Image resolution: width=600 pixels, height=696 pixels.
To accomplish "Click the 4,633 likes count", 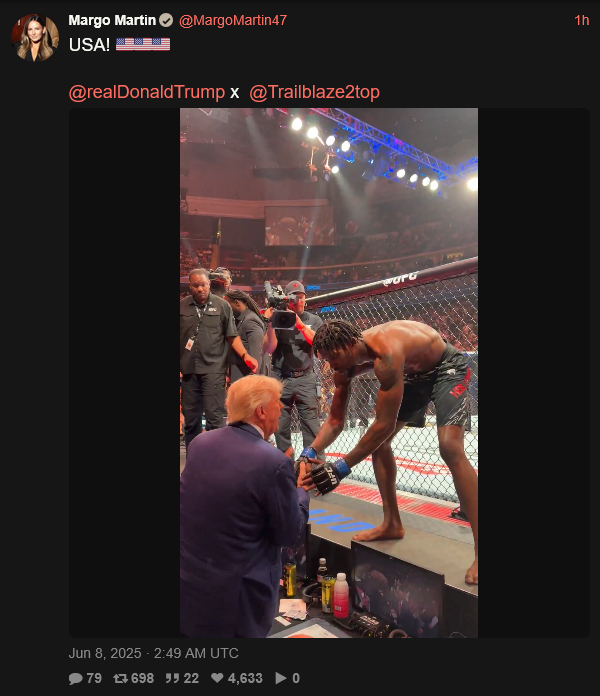I will tap(245, 678).
